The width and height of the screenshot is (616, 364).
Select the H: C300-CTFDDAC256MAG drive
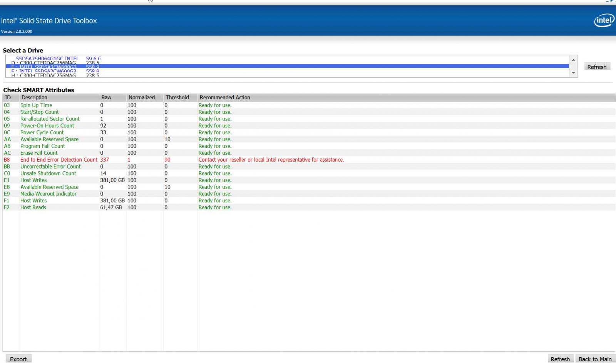coord(287,75)
